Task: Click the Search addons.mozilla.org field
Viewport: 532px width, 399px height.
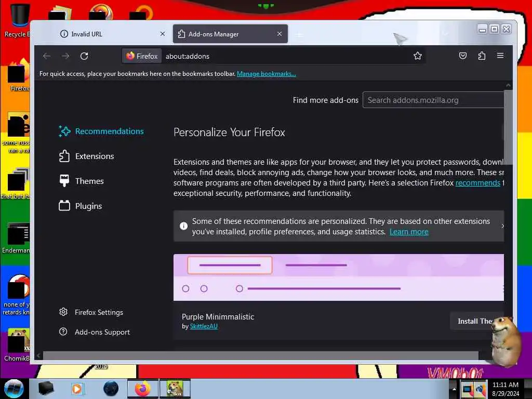Action: [433, 100]
